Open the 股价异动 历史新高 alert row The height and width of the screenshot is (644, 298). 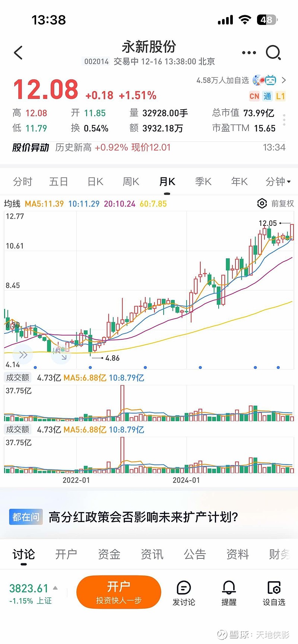[x=149, y=148]
